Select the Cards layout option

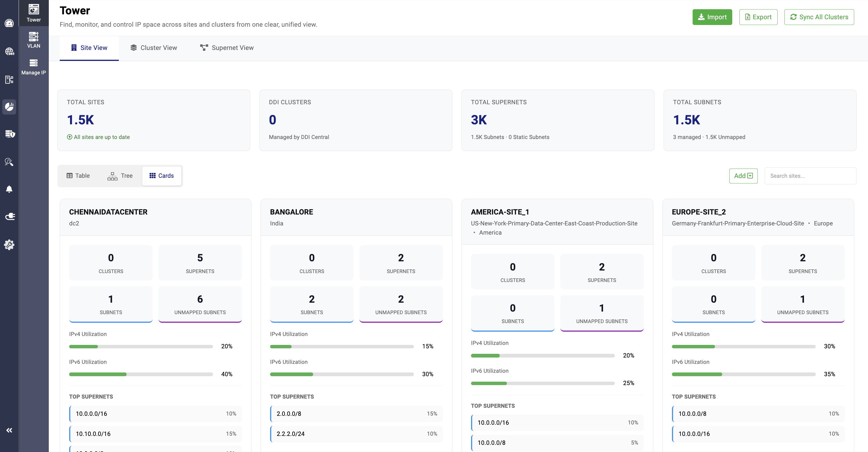click(161, 176)
